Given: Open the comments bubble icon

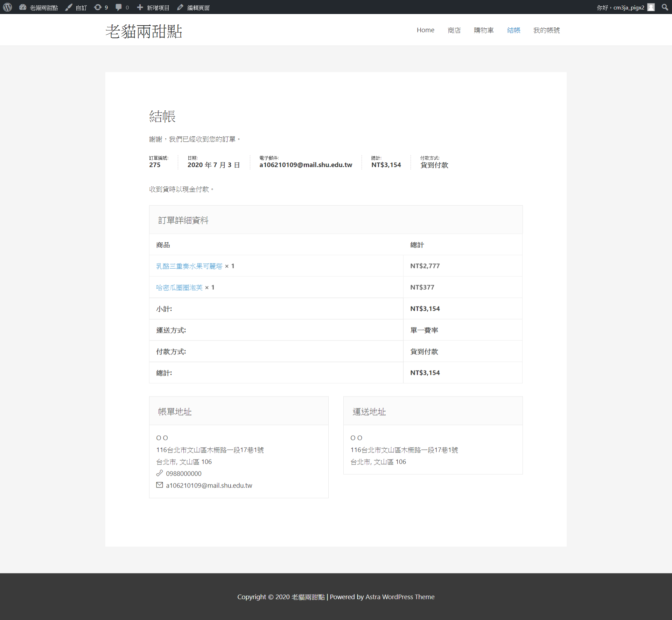Looking at the screenshot, I should click(119, 7).
